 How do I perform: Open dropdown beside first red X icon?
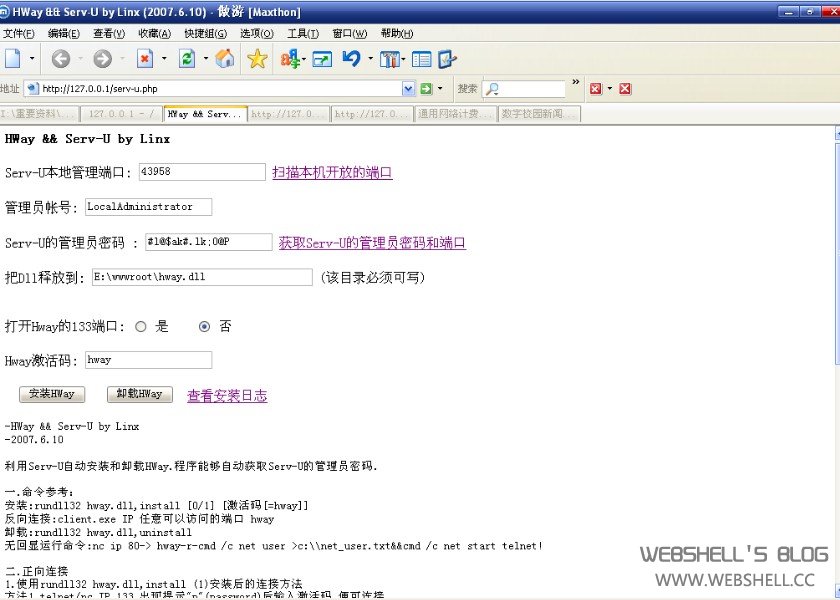click(x=610, y=89)
